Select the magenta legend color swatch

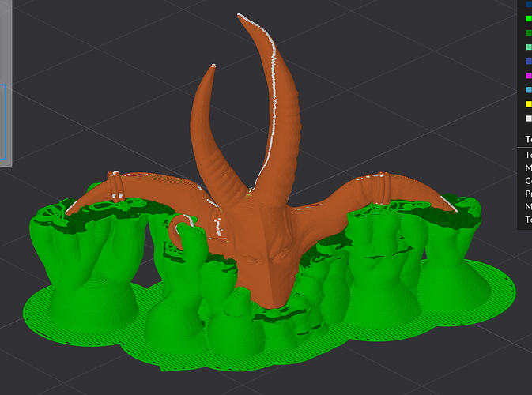pos(529,76)
